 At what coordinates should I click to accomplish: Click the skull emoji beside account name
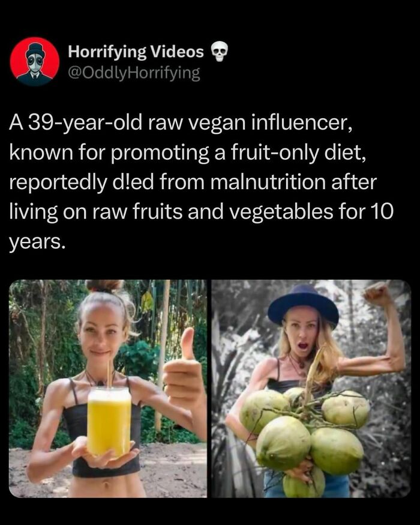[x=220, y=52]
